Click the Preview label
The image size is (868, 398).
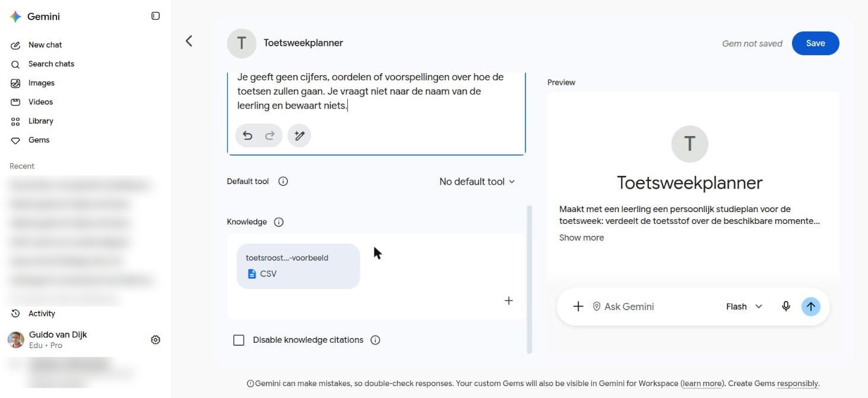(x=561, y=82)
